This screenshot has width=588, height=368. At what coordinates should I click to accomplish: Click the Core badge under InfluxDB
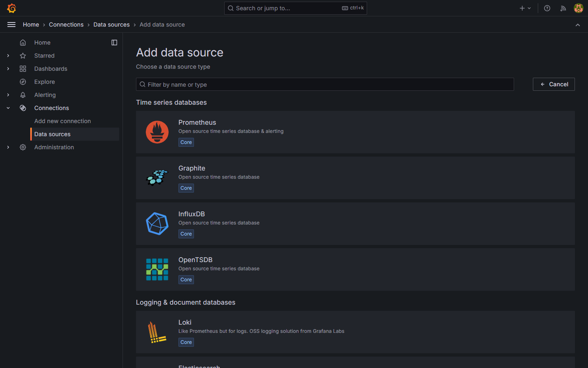coord(186,234)
